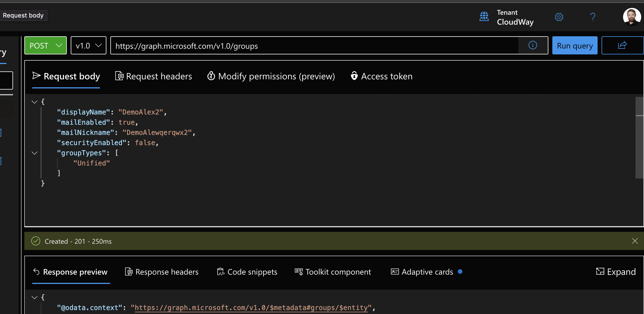This screenshot has height=314, width=644.
Task: Click the tenant globe icon near CloudWay
Action: 484,17
